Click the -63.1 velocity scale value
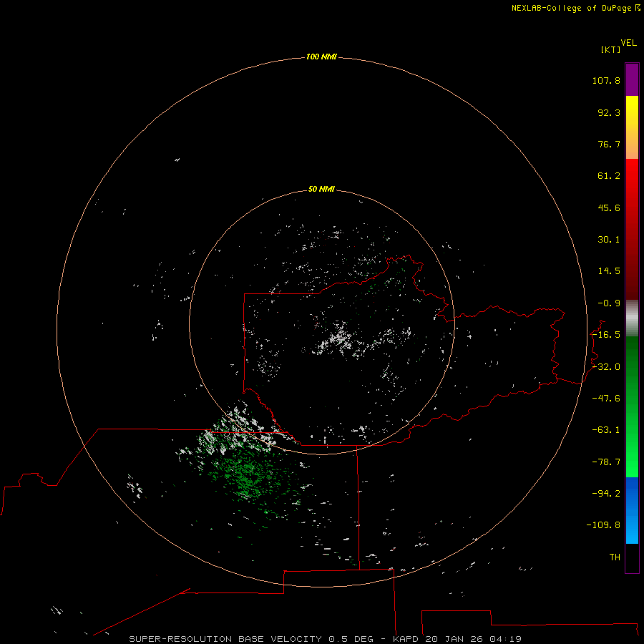Viewport: 644px width, 644px height. click(x=606, y=430)
